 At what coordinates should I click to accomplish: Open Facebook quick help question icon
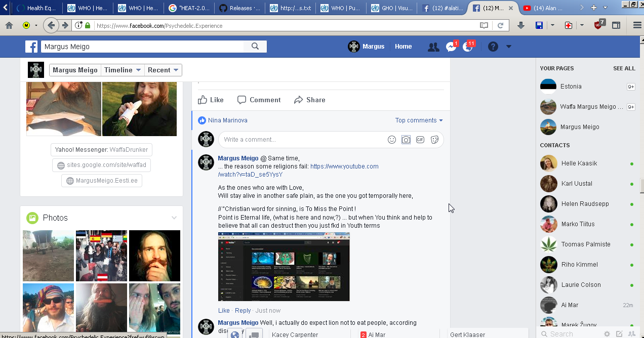493,47
